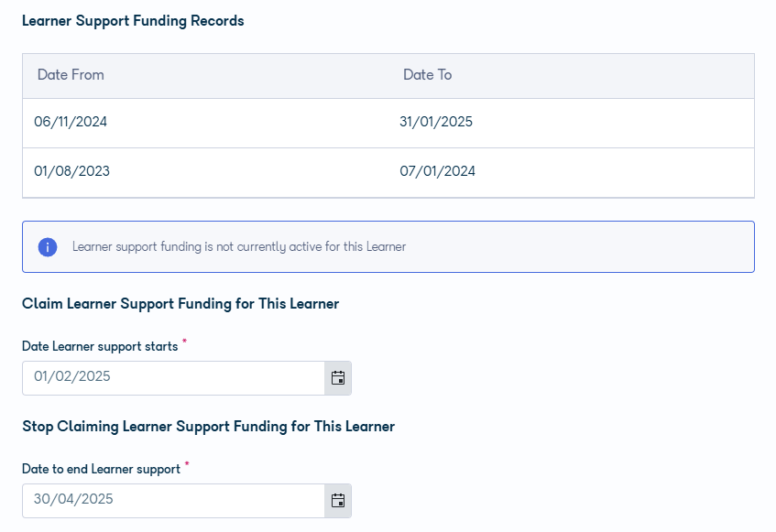Sort by the Date From column header

pos(71,75)
